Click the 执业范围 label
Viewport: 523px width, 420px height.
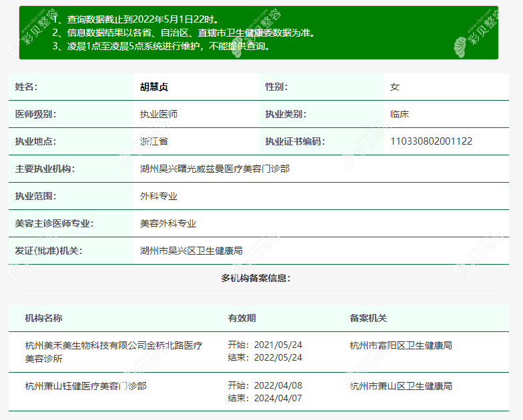tap(36, 196)
